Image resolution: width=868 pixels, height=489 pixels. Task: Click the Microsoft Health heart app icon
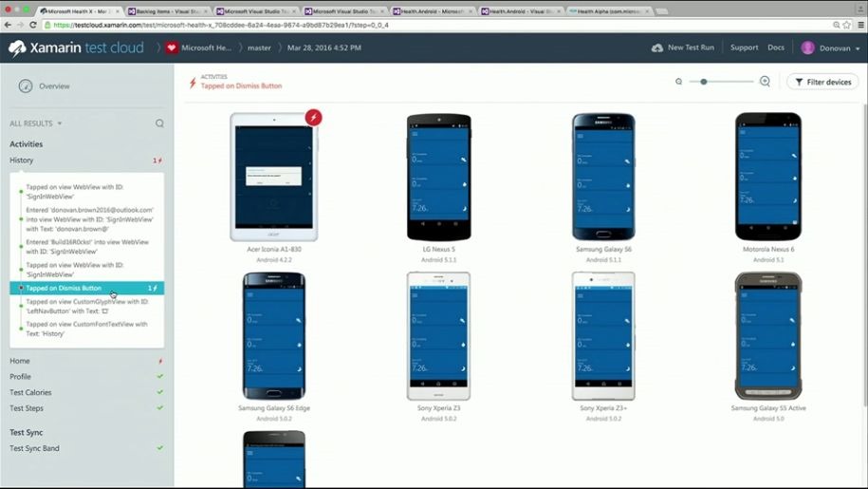pos(172,48)
